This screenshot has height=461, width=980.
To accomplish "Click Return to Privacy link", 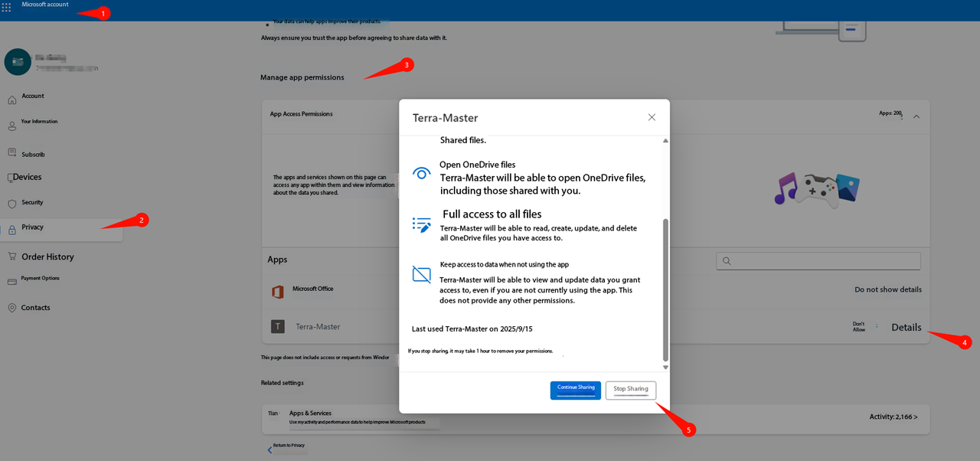I will (289, 445).
